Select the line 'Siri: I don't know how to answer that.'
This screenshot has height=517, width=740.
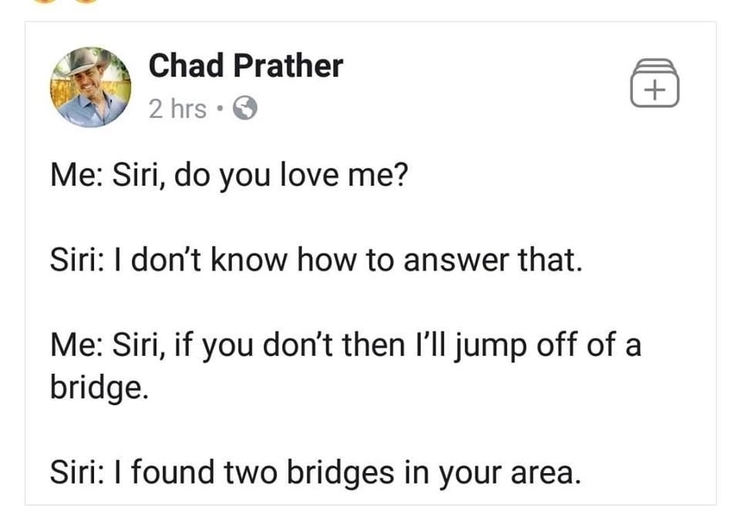point(316,260)
